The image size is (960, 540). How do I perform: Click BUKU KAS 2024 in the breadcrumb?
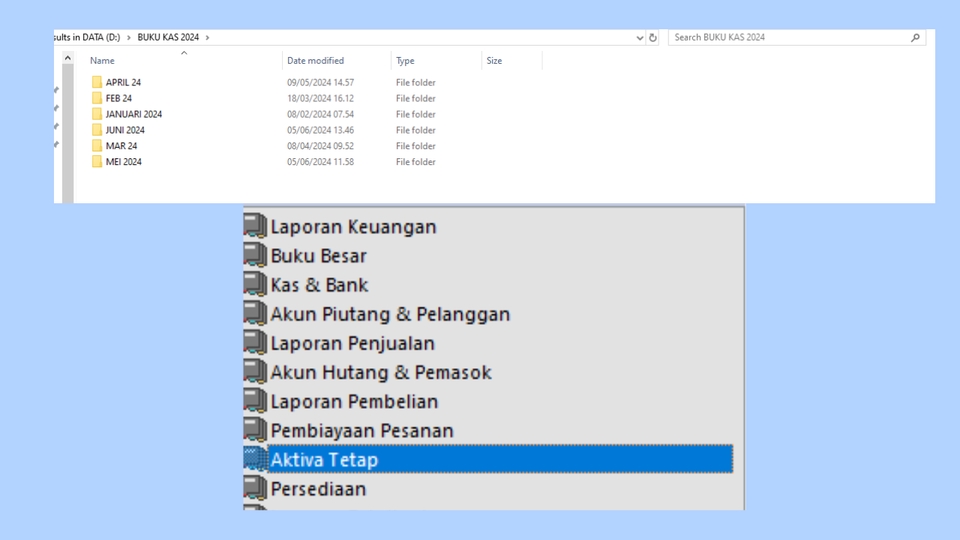(168, 37)
